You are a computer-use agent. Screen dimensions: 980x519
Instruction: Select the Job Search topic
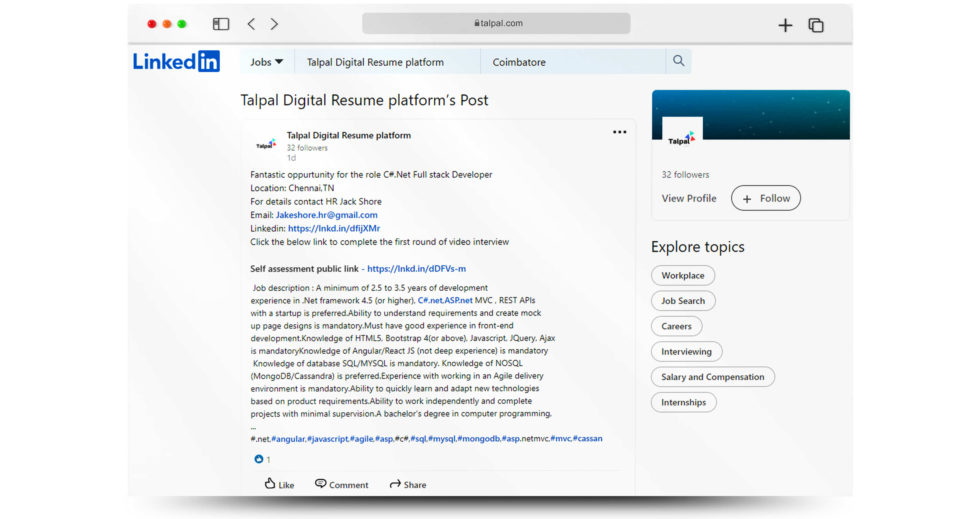click(683, 301)
